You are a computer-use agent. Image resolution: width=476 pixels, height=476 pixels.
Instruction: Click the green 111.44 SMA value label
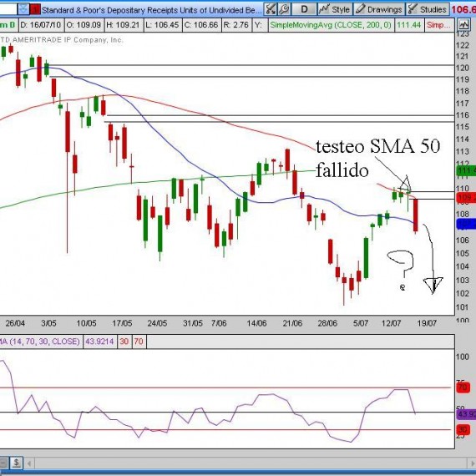click(x=409, y=24)
